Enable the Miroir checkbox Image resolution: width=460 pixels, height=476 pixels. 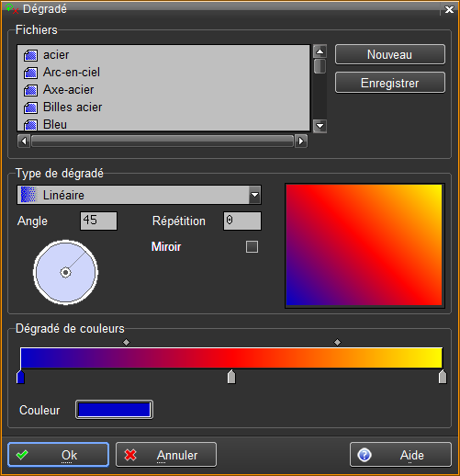coord(252,246)
